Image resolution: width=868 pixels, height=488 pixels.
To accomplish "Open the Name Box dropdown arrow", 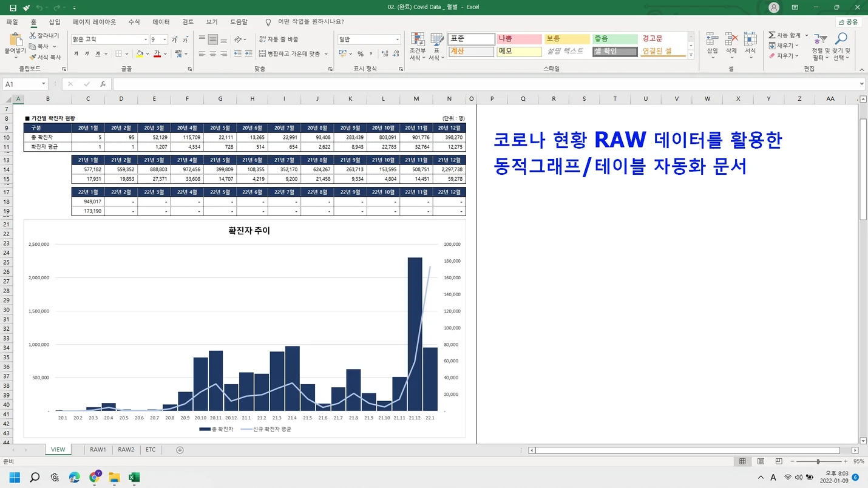I will (44, 84).
